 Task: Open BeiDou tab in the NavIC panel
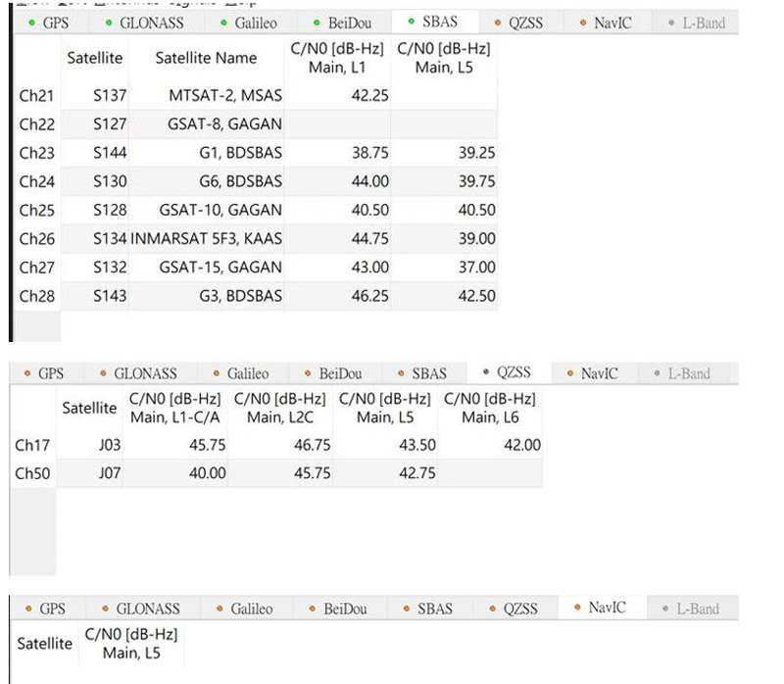pyautogui.click(x=339, y=609)
